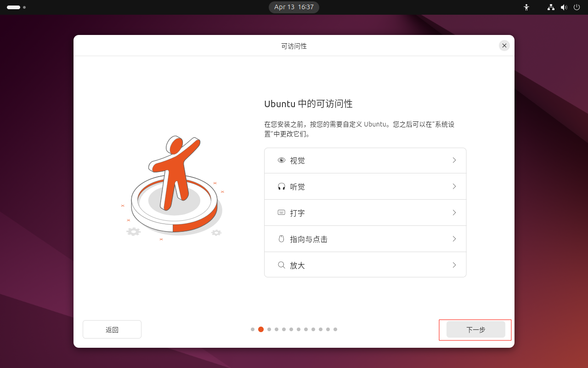Open the 放大 accessibility options

[365, 264]
